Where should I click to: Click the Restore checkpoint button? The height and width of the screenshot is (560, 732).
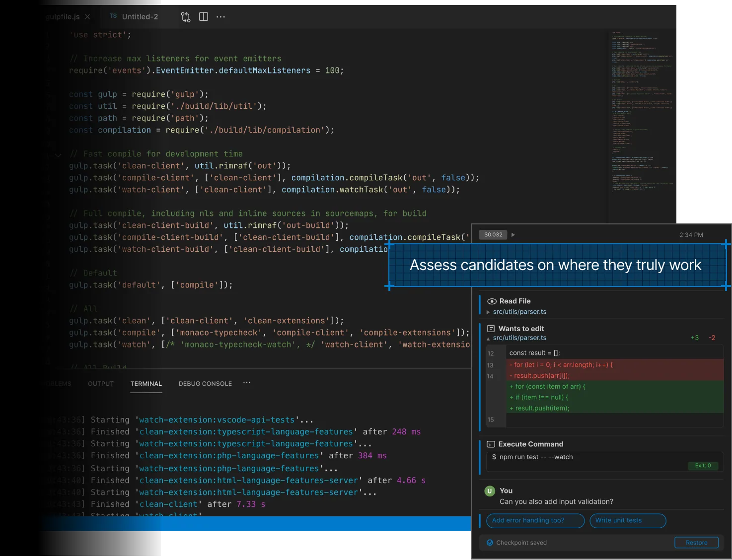click(696, 543)
